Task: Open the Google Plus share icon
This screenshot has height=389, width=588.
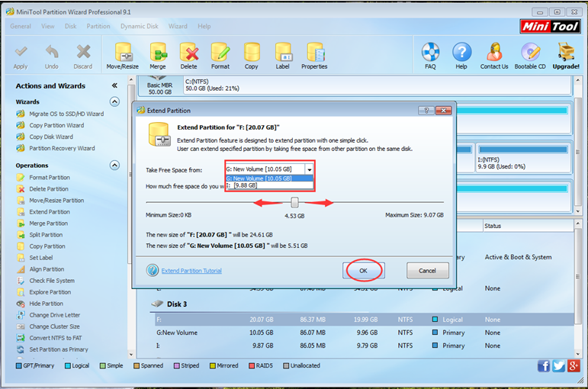Action: 574,366
